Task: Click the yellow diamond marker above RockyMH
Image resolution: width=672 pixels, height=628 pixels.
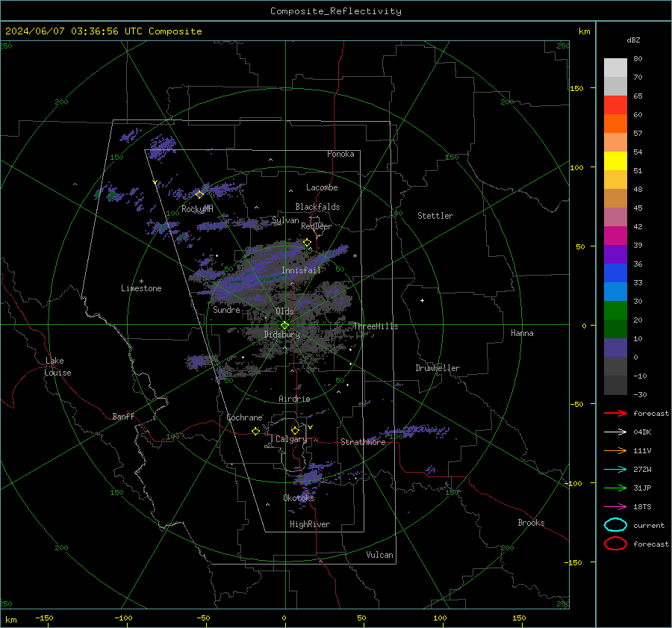Action: (199, 195)
